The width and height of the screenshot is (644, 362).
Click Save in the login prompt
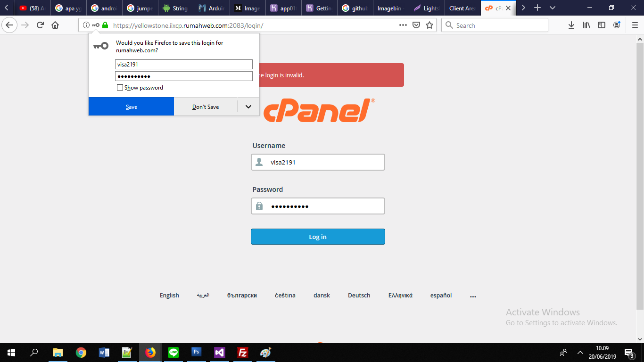click(x=132, y=107)
